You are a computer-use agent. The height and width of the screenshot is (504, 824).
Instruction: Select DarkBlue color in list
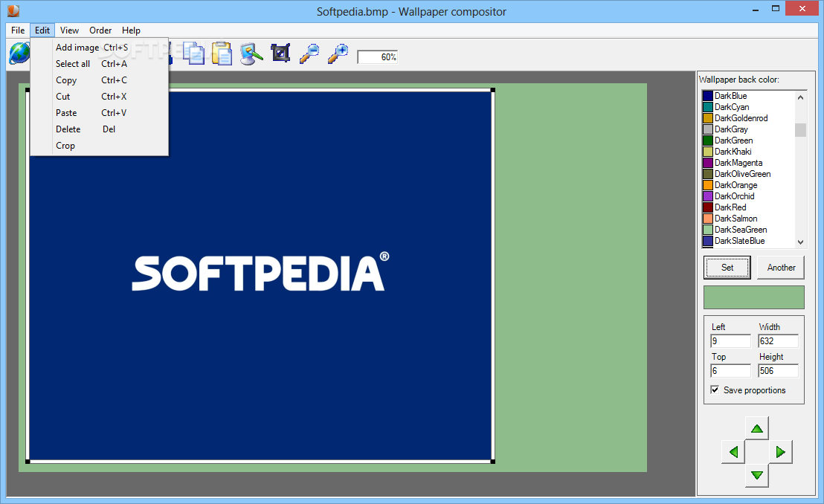tap(748, 96)
